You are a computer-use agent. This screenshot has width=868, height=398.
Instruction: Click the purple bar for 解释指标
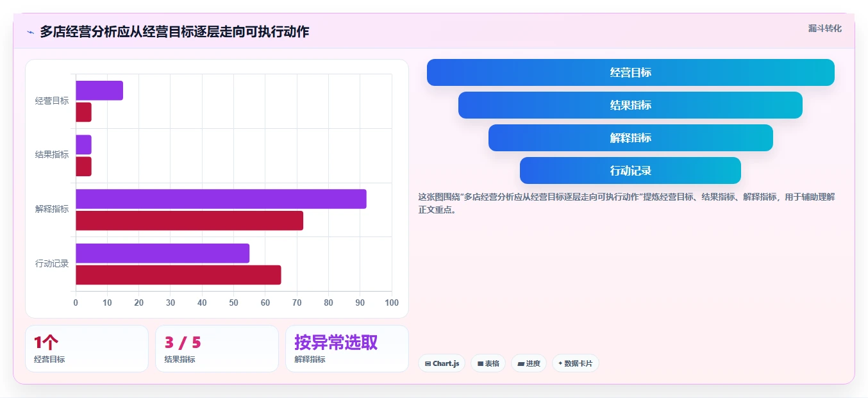coord(221,199)
